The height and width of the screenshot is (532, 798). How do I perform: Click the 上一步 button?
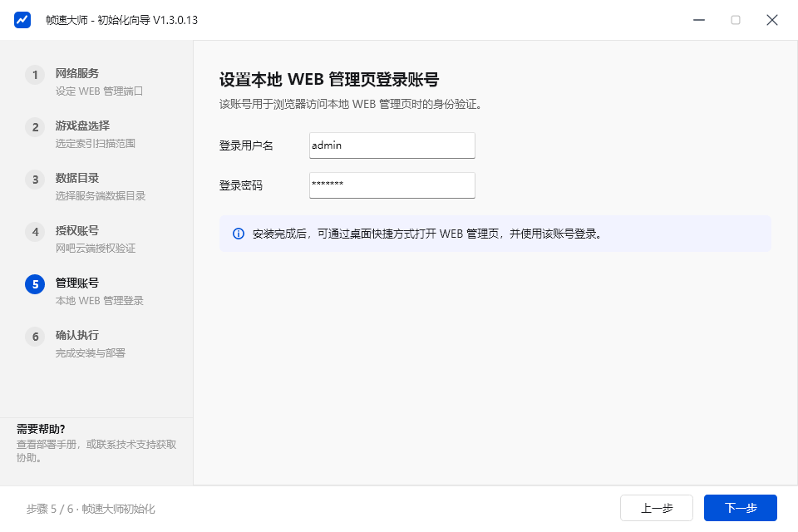coord(657,508)
